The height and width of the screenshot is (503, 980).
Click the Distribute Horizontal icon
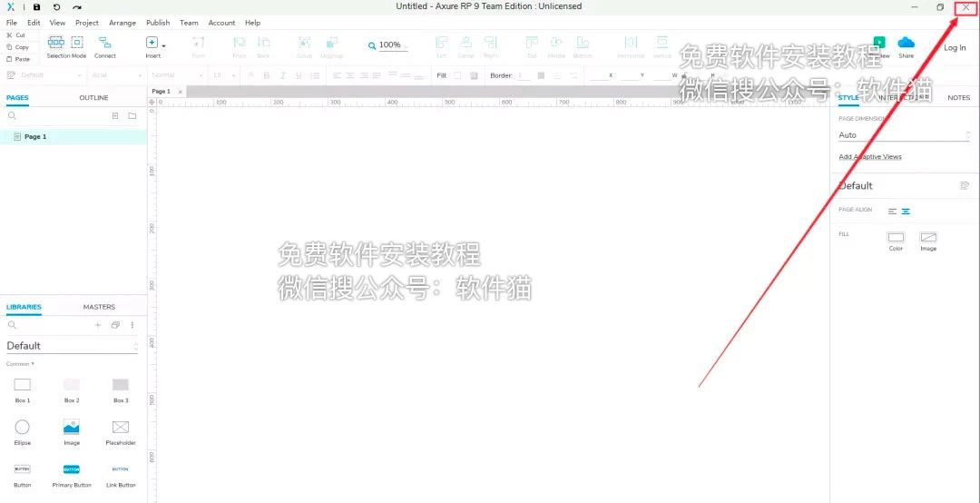pos(631,43)
